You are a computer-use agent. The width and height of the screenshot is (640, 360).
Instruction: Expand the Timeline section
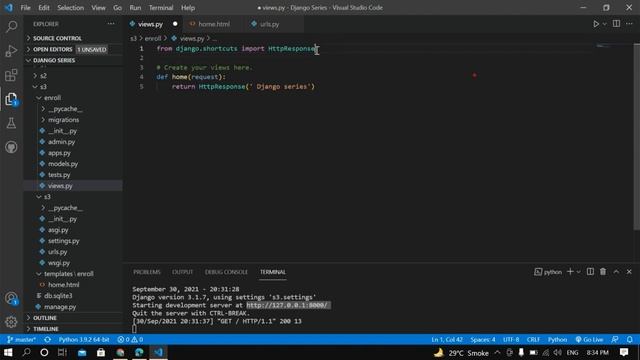coord(73,329)
